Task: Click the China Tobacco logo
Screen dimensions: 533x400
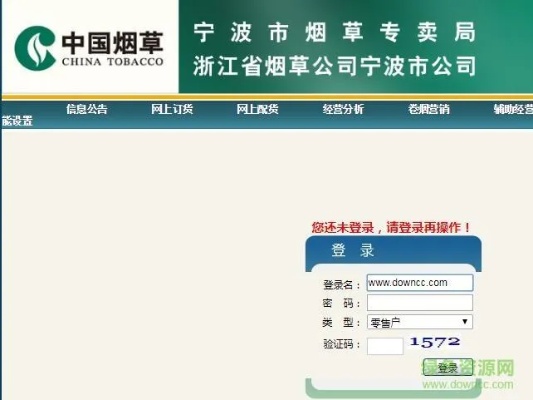Action: pos(89,48)
